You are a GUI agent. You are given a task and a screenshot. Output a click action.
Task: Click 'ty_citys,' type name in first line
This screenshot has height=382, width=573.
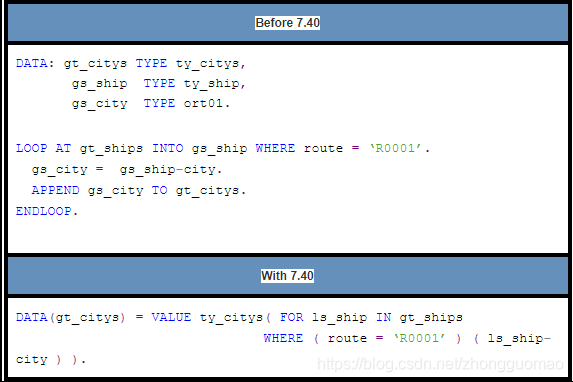(x=211, y=63)
